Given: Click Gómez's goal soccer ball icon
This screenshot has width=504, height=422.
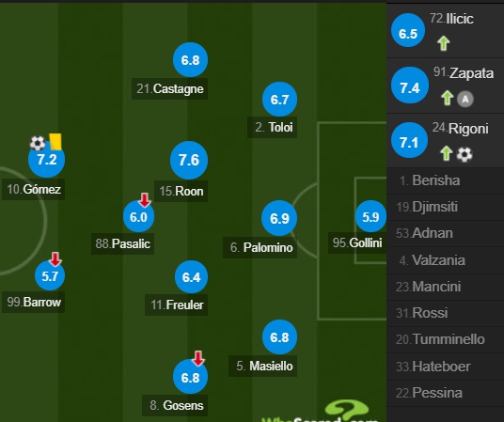Looking at the screenshot, I should click(38, 143).
